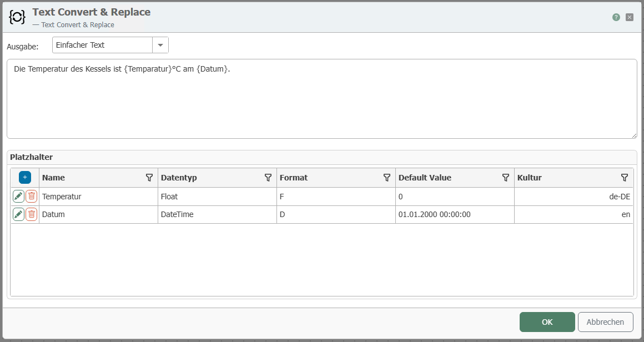Delete the Datum placeholder row
Viewport: 644px width, 342px height.
coord(32,214)
